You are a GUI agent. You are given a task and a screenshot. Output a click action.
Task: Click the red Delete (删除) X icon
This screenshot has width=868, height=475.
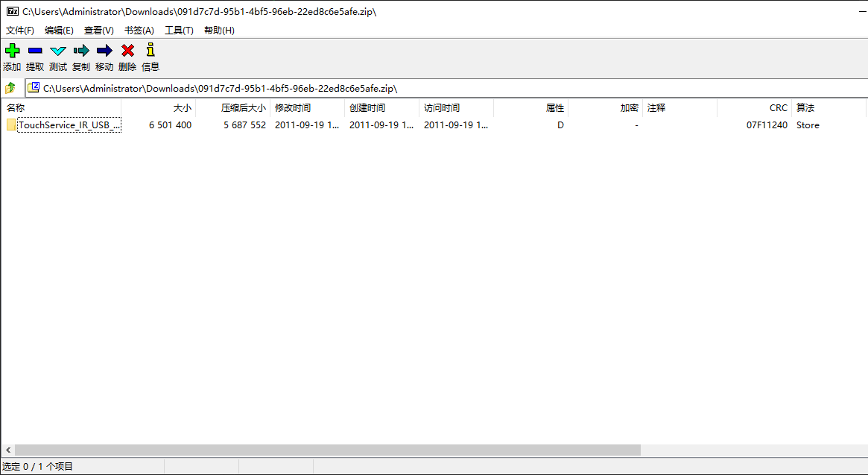point(127,51)
